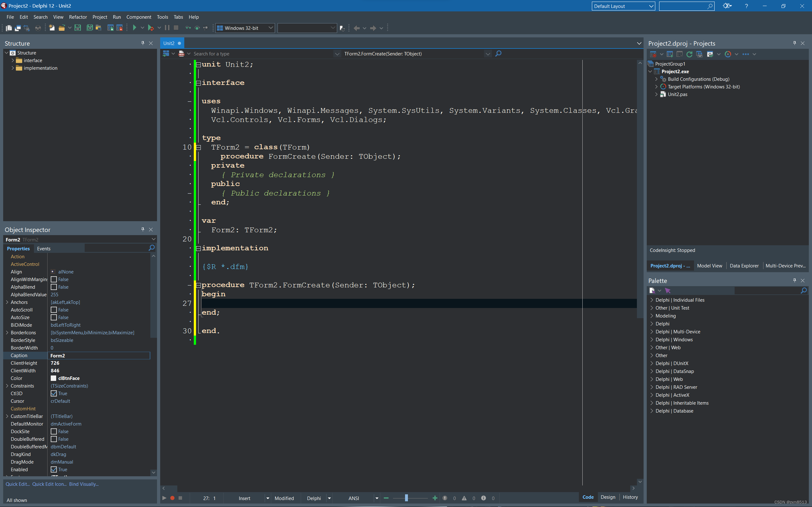Open the Refactor menu

(x=78, y=17)
